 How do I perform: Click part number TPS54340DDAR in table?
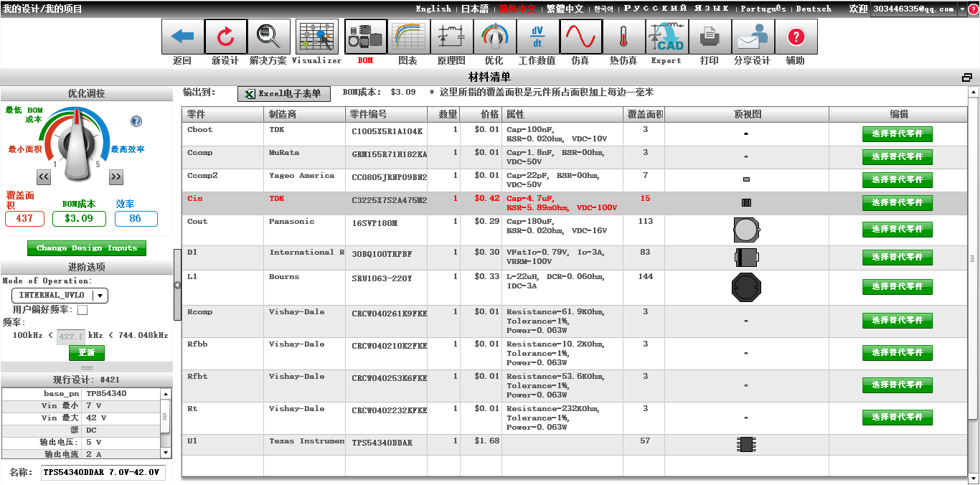pos(382,443)
